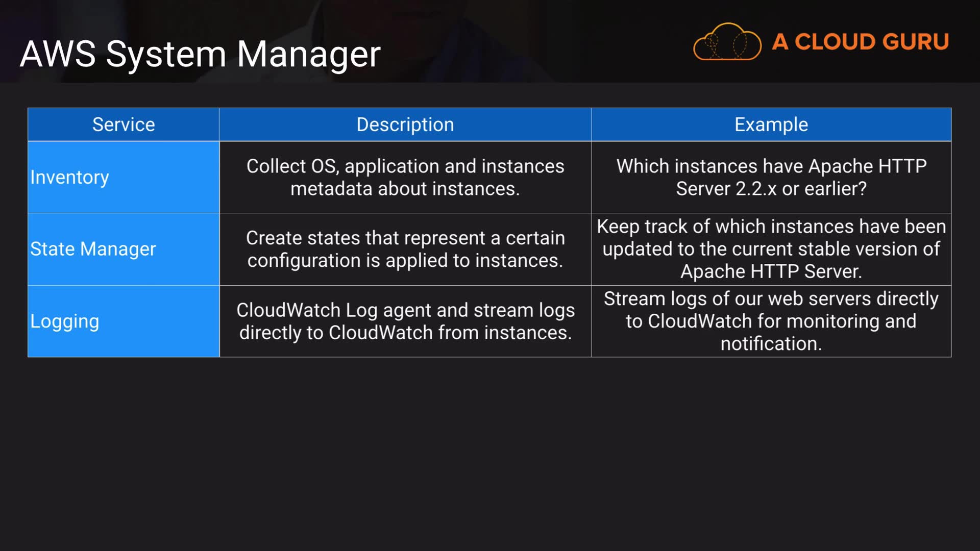Click the word CloudWatch in Logging example

[x=699, y=321]
